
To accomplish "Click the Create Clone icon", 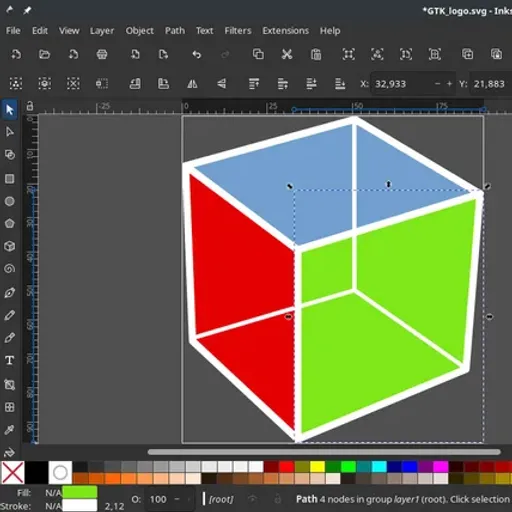I will click(496, 54).
